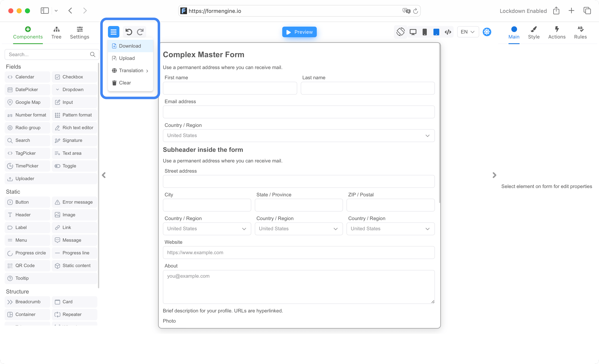The width and height of the screenshot is (599, 364).
Task: Collapse the left components panel
Action: tap(104, 175)
